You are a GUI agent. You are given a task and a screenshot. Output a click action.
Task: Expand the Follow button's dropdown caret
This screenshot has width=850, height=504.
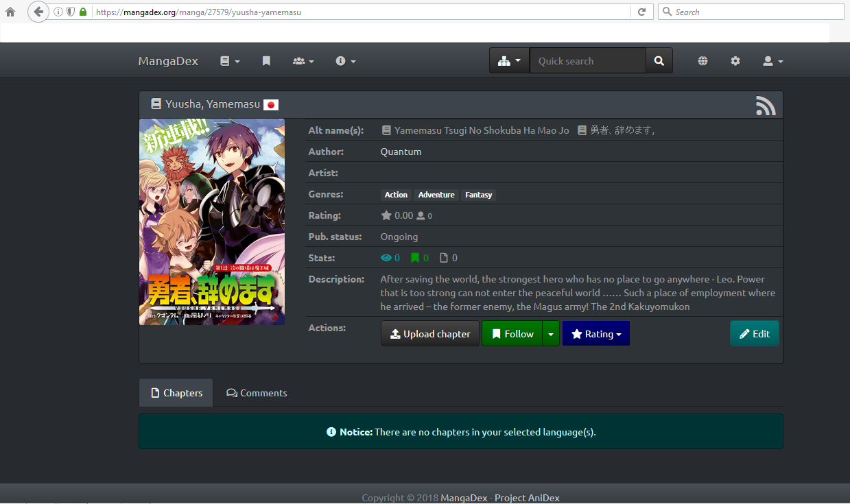coord(551,333)
